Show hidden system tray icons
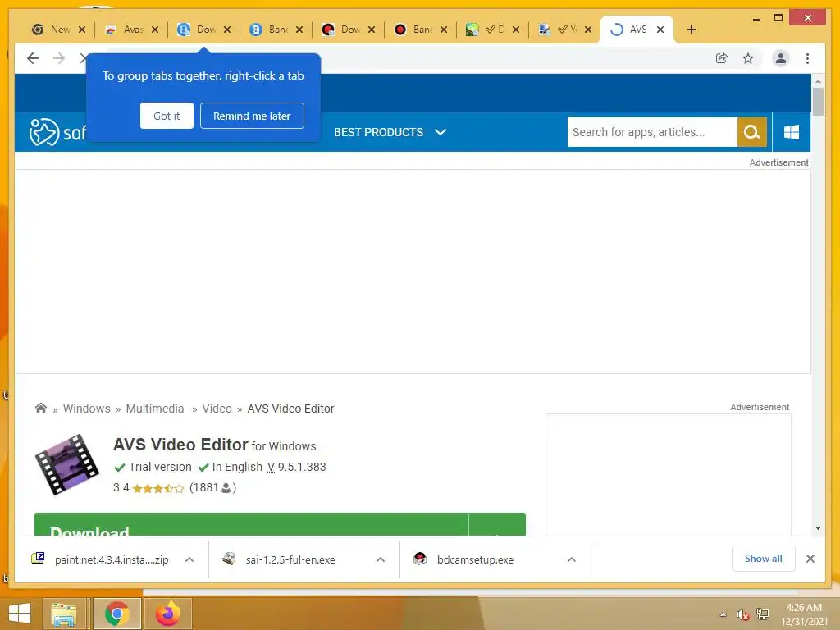This screenshot has height=630, width=840. tap(724, 614)
